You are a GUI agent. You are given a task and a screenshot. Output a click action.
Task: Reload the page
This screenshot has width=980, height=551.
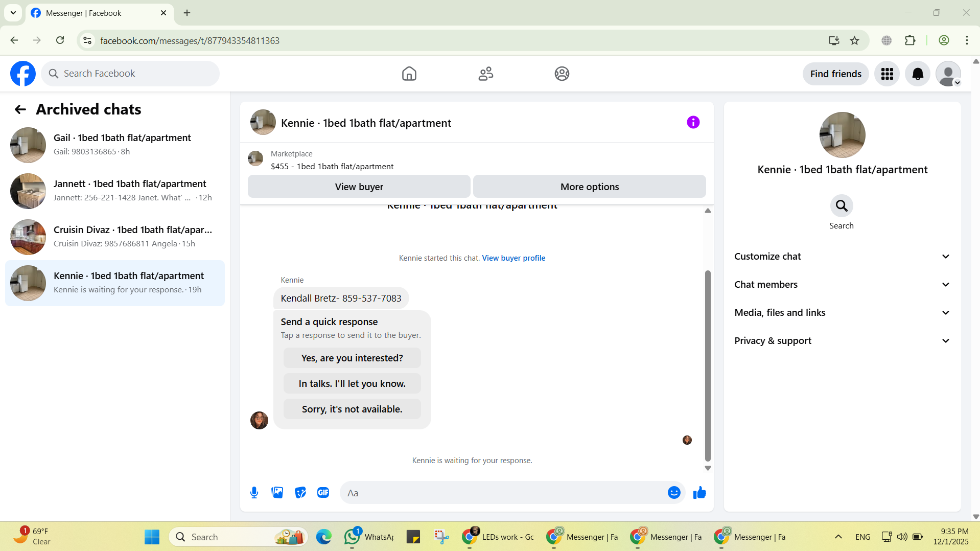point(60,40)
